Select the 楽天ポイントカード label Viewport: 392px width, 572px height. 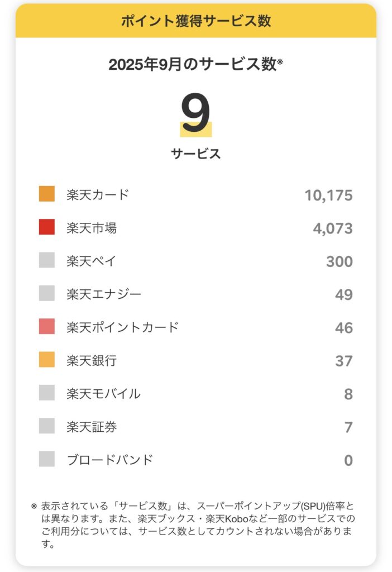[122, 327]
